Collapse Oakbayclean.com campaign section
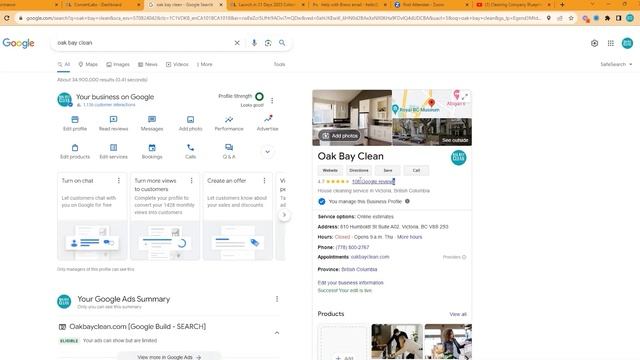The image size is (640, 360). point(277,333)
